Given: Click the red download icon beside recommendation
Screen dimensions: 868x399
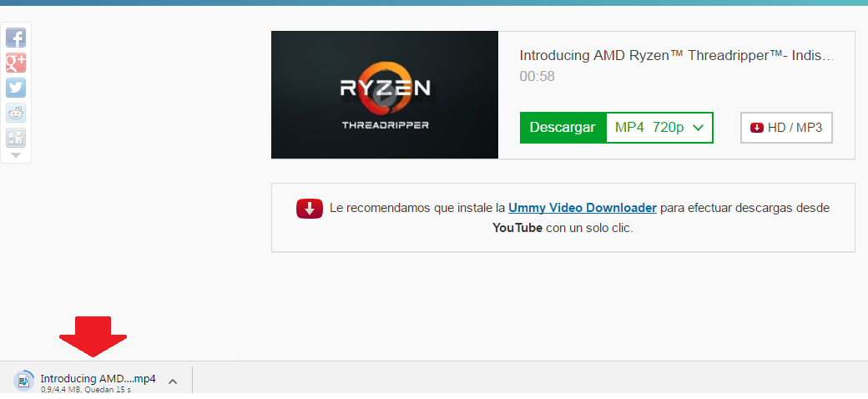Looking at the screenshot, I should (x=310, y=209).
